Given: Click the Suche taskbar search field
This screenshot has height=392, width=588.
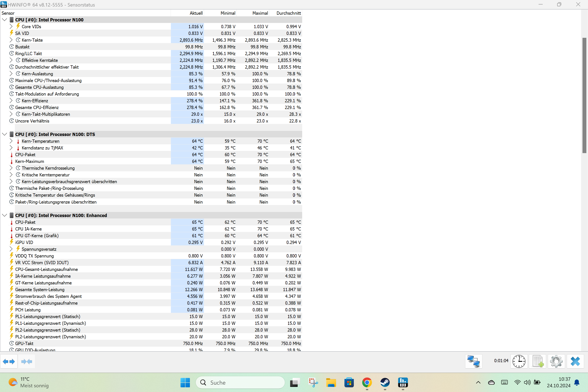Looking at the screenshot, I should [x=240, y=382].
